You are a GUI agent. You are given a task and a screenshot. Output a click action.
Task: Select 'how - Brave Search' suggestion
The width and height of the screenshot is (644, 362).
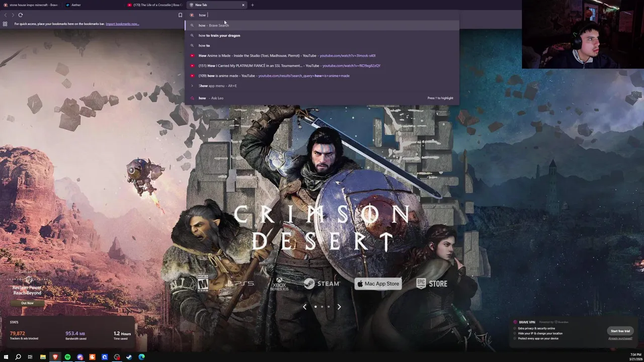coord(322,25)
